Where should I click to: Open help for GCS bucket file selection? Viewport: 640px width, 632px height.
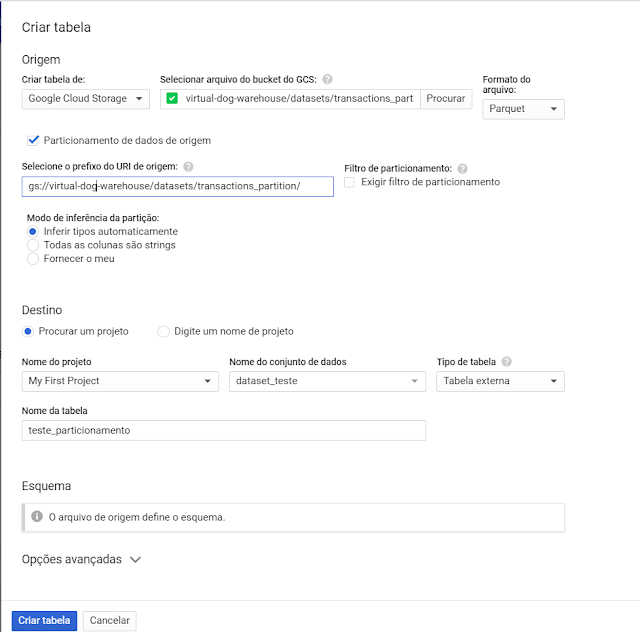coord(327,79)
